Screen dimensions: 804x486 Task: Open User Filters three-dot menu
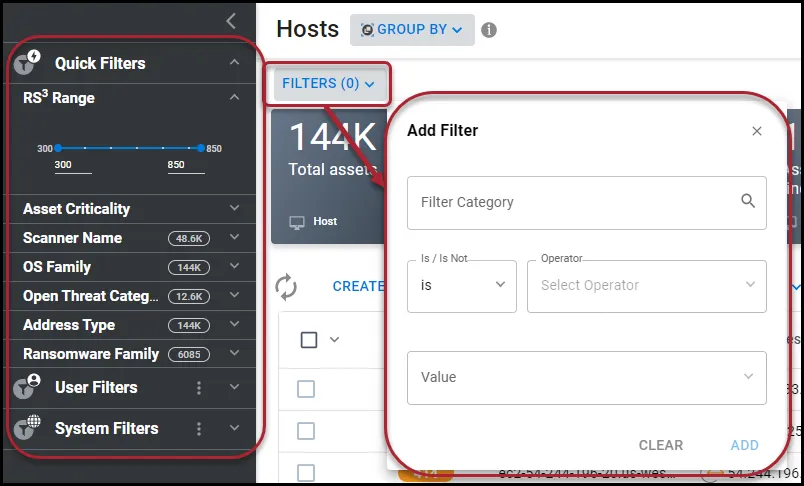coord(199,388)
